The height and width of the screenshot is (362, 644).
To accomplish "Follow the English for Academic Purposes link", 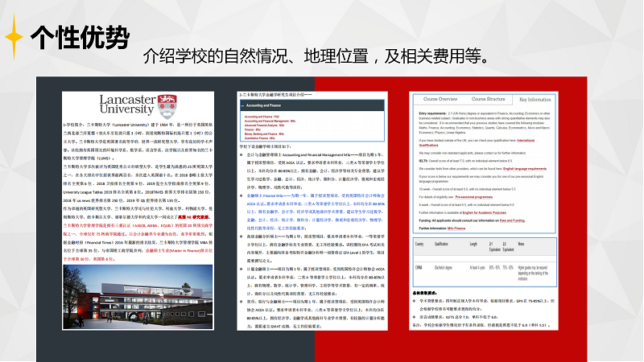I will click(485, 212).
